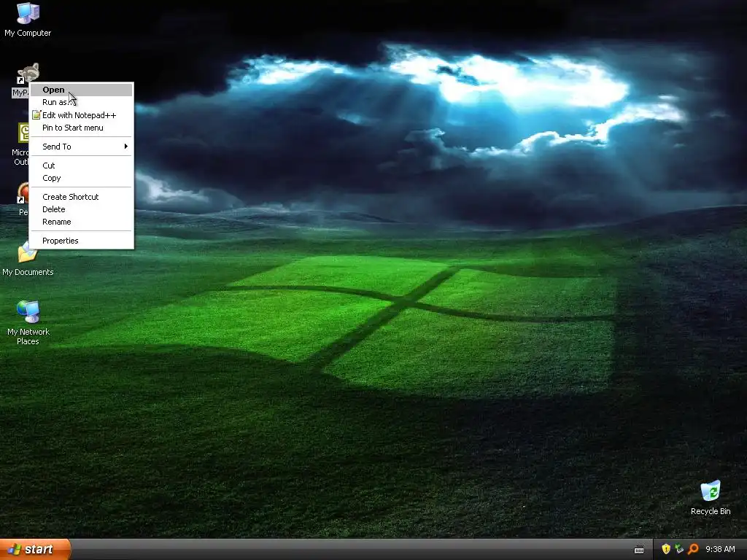Click the yellow security shield tray icon
This screenshot has height=560, width=747.
pyautogui.click(x=666, y=549)
